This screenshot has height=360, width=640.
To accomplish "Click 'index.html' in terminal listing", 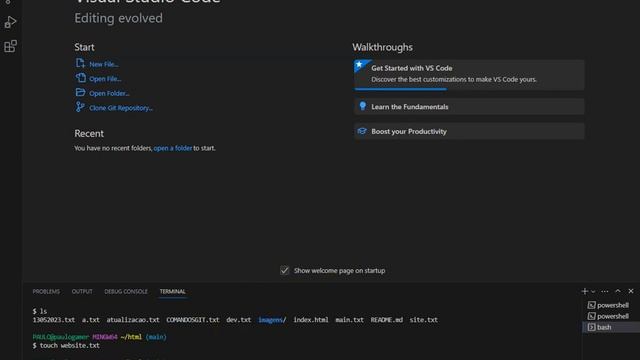I will (x=311, y=320).
